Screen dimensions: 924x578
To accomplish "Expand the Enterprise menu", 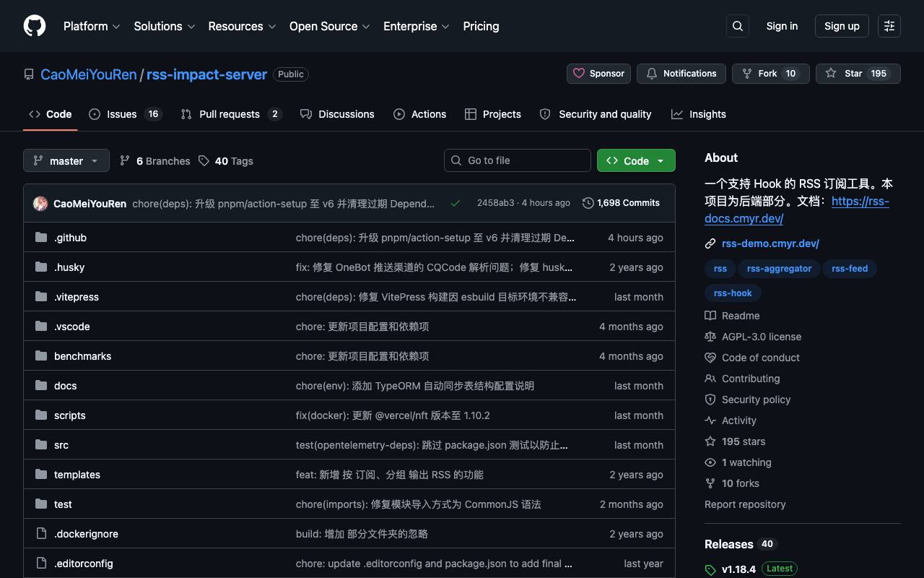I will coord(417,26).
